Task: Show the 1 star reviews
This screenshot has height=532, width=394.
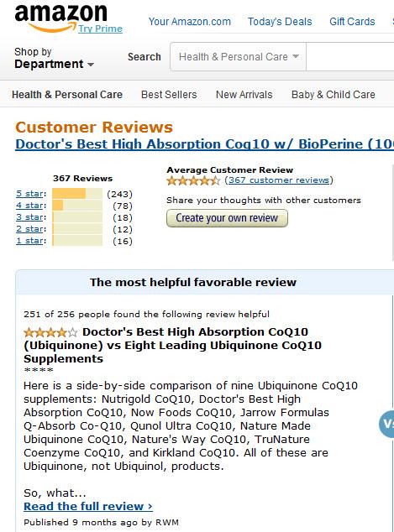Action: [x=29, y=241]
